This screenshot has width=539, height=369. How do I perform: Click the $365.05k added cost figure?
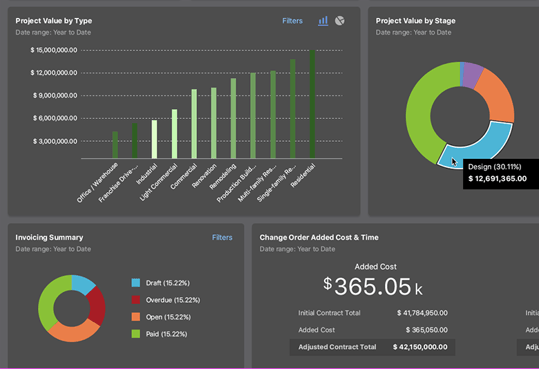click(x=373, y=286)
